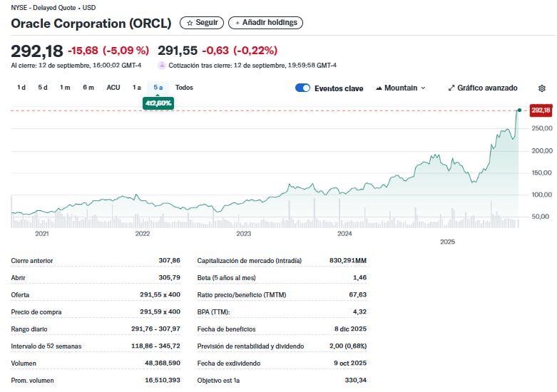Click Precio de compra value 291,59 x 400
This screenshot has width=557, height=392.
160,311
